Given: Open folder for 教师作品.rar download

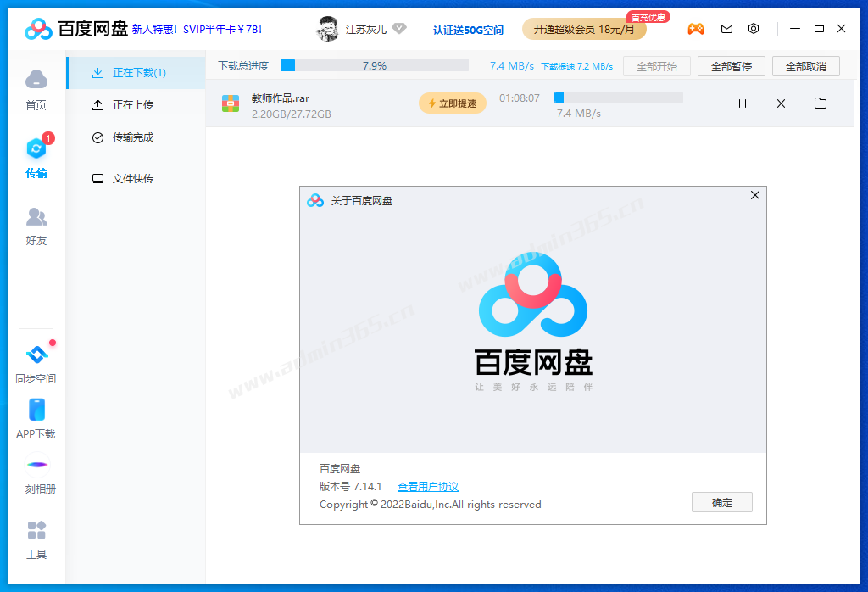Looking at the screenshot, I should point(821,103).
